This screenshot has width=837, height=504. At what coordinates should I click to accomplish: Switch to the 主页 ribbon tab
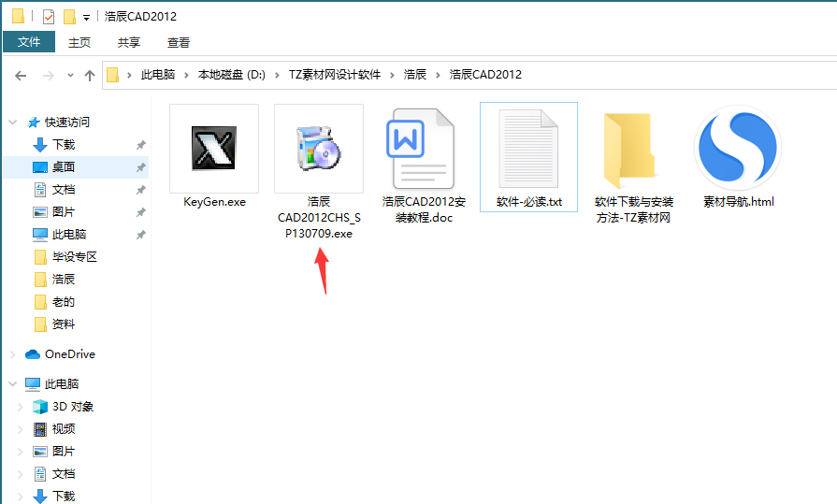(79, 42)
